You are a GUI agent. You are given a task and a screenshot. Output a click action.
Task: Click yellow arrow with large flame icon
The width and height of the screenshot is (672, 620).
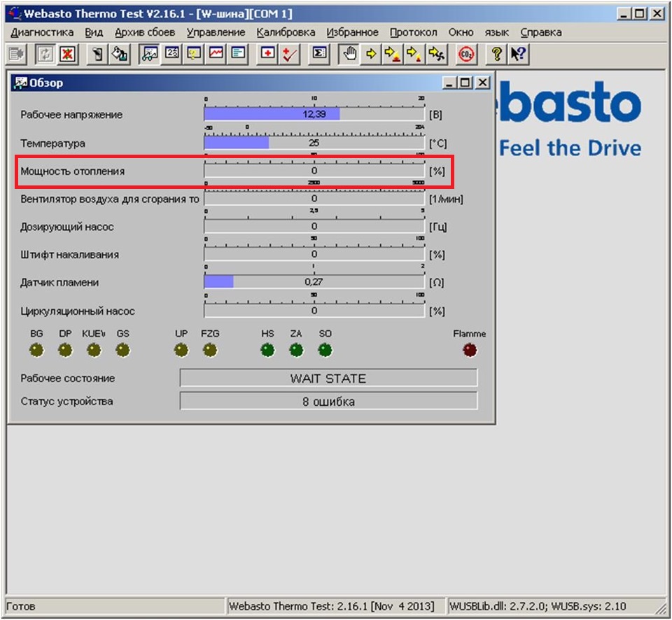click(393, 54)
